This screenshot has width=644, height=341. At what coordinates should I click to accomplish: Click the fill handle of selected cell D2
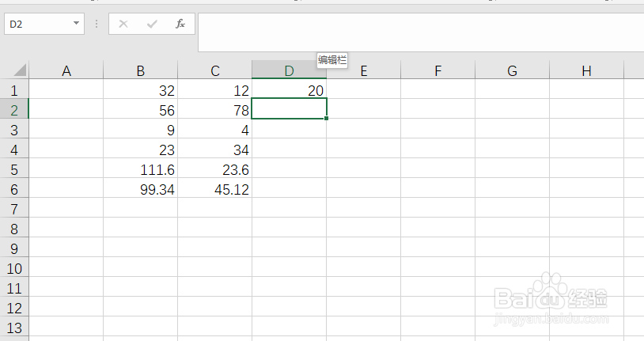coord(326,119)
